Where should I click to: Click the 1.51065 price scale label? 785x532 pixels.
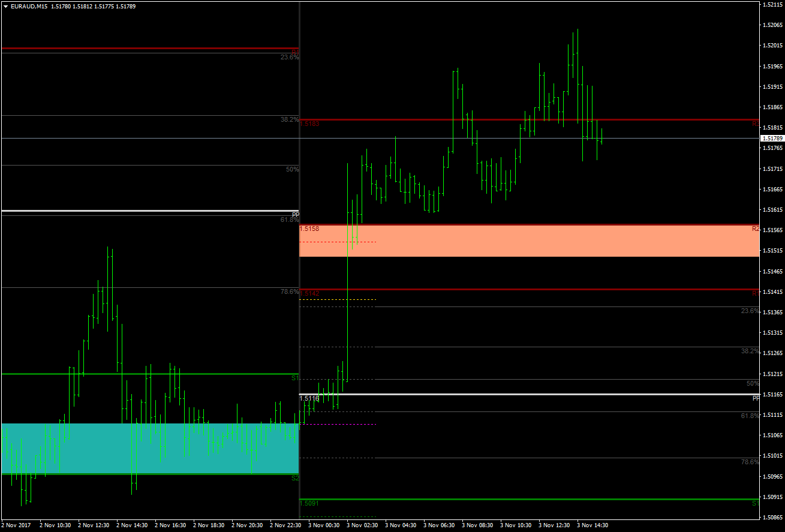[772, 435]
